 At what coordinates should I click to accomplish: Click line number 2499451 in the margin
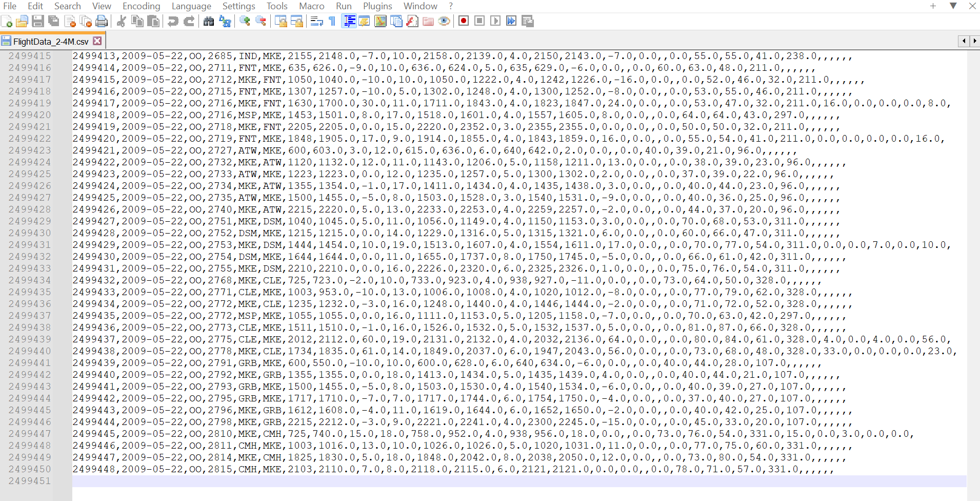tap(29, 481)
